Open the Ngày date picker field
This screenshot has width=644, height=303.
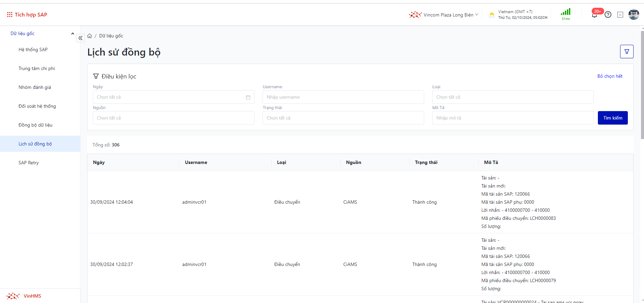173,97
